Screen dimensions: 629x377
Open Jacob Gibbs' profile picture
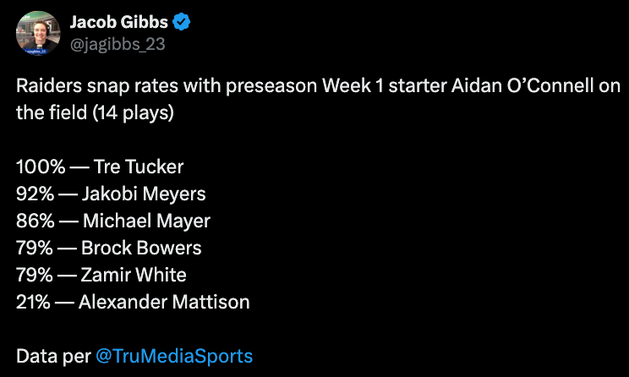point(38,33)
